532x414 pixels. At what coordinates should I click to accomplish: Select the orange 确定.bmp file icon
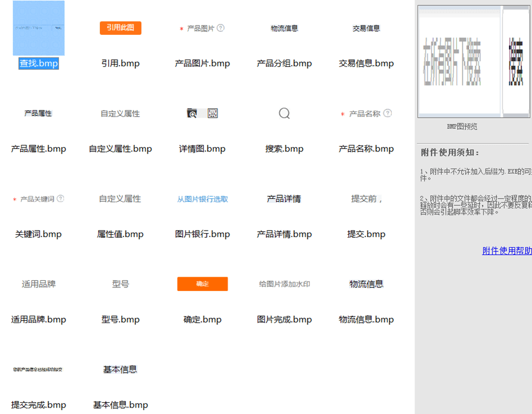click(202, 284)
